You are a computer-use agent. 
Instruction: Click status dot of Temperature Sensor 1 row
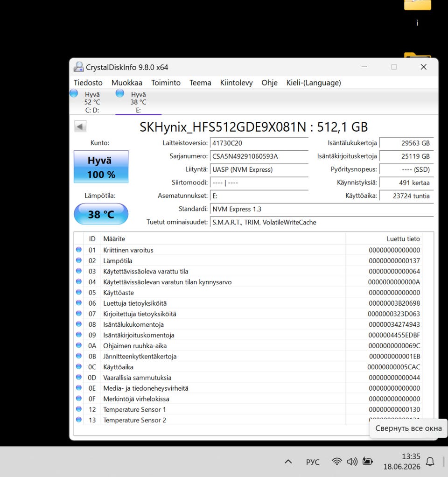pyautogui.click(x=79, y=409)
